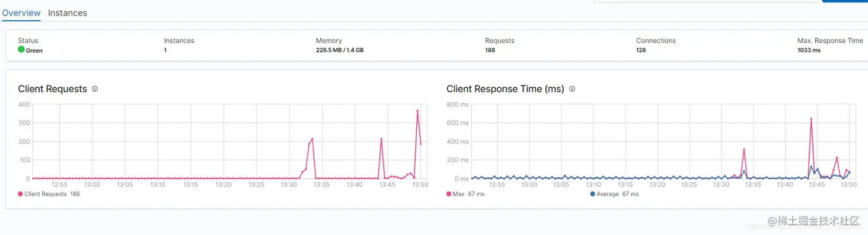The height and width of the screenshot is (235, 868).
Task: Click the Instances count 1 in summary
Action: tap(165, 50)
